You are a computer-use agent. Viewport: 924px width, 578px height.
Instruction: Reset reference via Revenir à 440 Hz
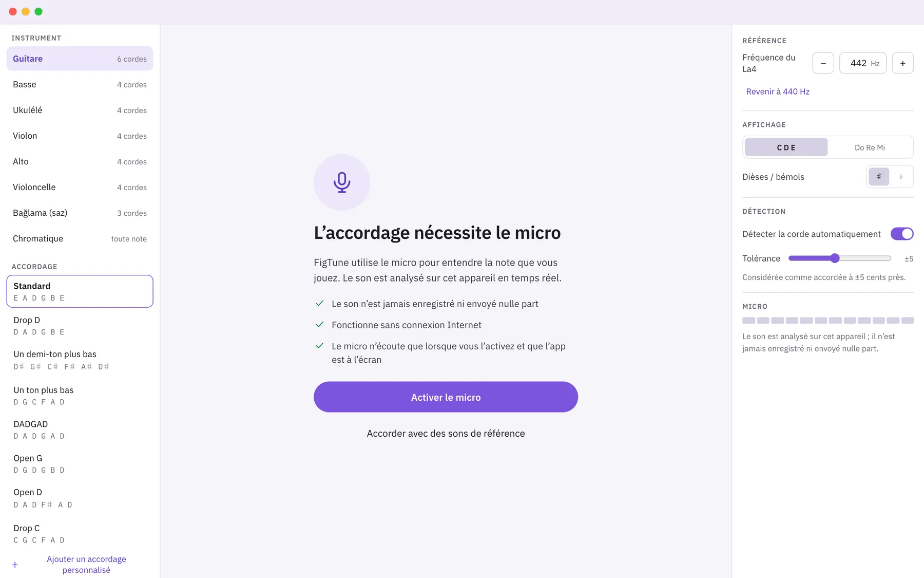pyautogui.click(x=778, y=91)
